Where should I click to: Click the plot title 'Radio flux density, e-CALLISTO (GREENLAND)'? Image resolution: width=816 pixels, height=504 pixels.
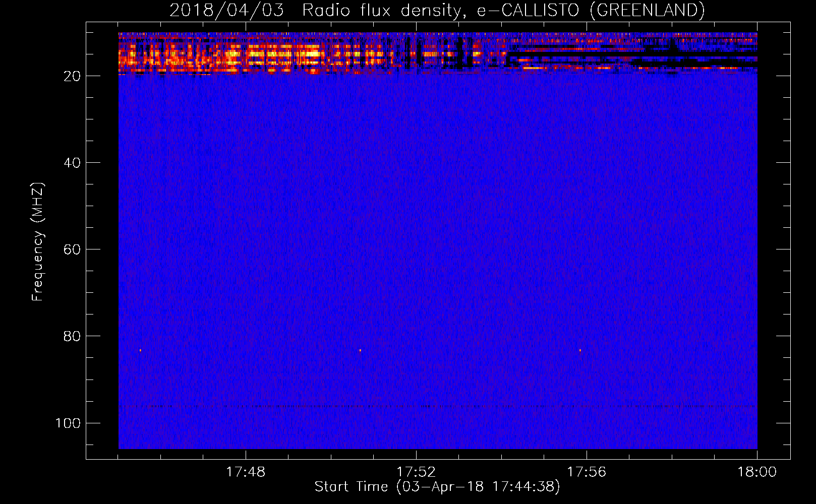coord(503,10)
